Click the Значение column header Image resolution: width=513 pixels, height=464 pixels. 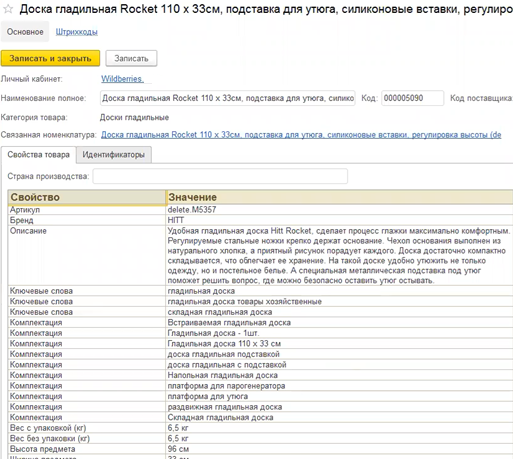click(x=339, y=197)
